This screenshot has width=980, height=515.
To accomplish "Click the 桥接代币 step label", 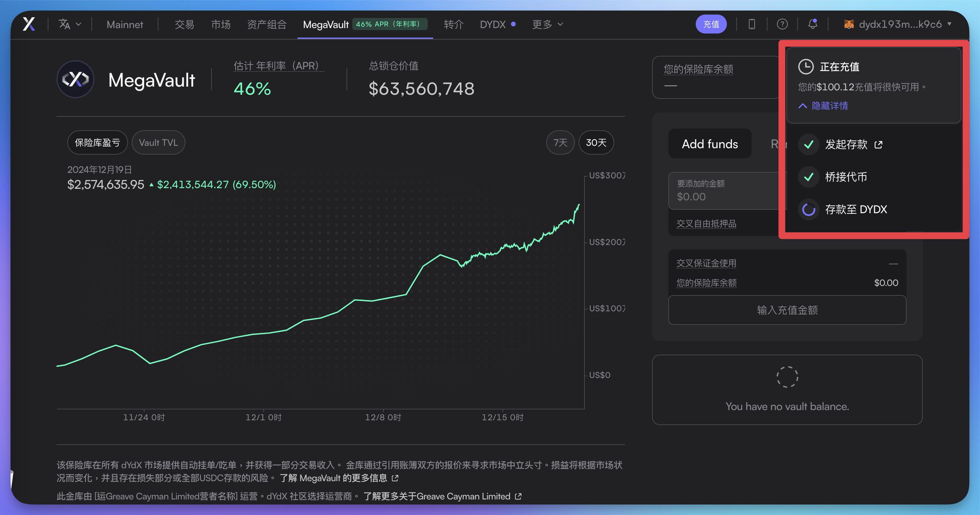I will click(x=846, y=177).
